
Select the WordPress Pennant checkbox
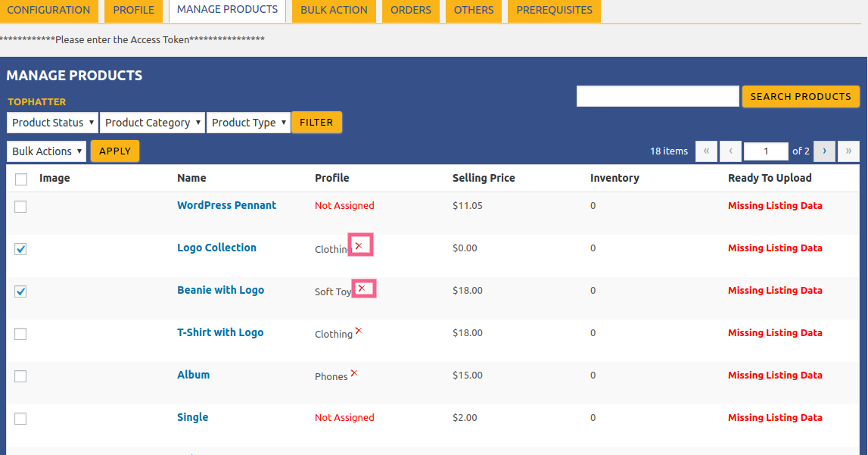tap(20, 207)
